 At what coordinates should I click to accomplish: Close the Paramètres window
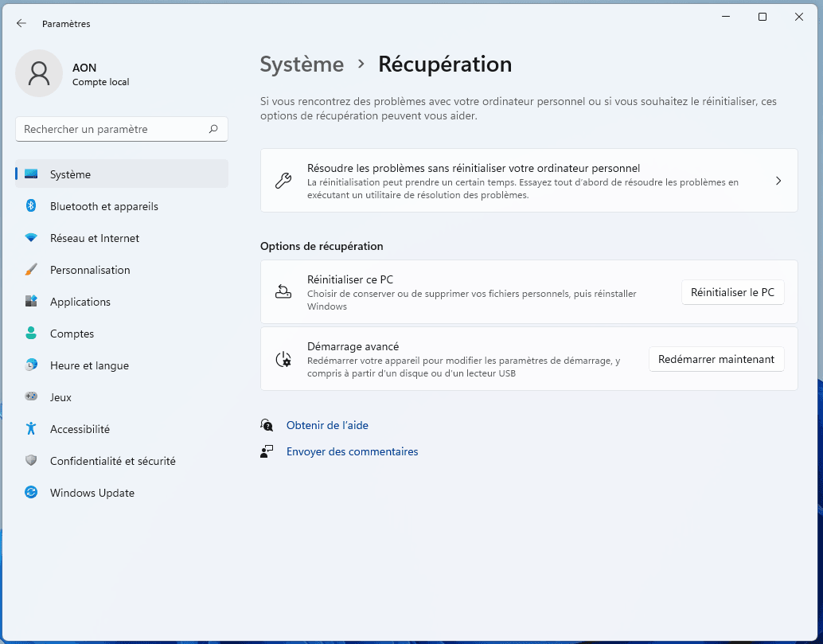pyautogui.click(x=799, y=17)
